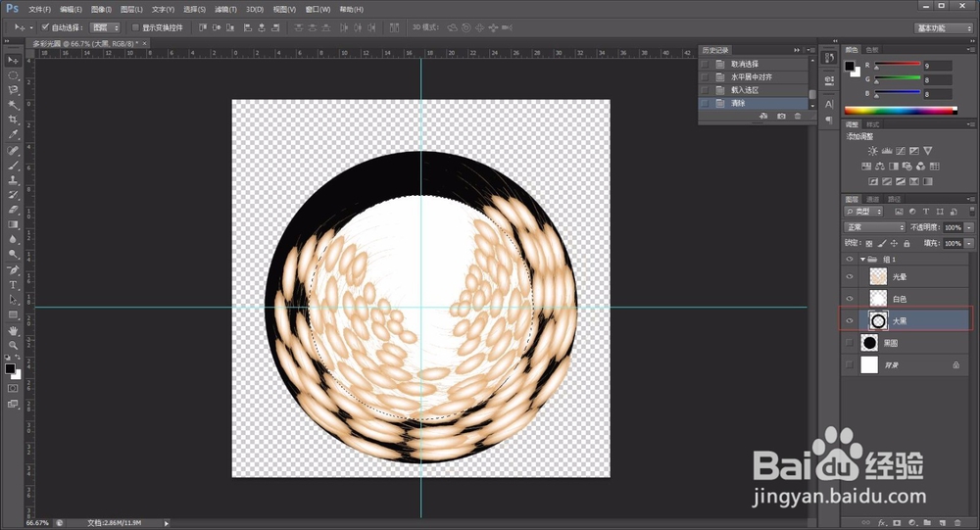
Task: Hide the 大黑 layer
Action: click(x=850, y=320)
